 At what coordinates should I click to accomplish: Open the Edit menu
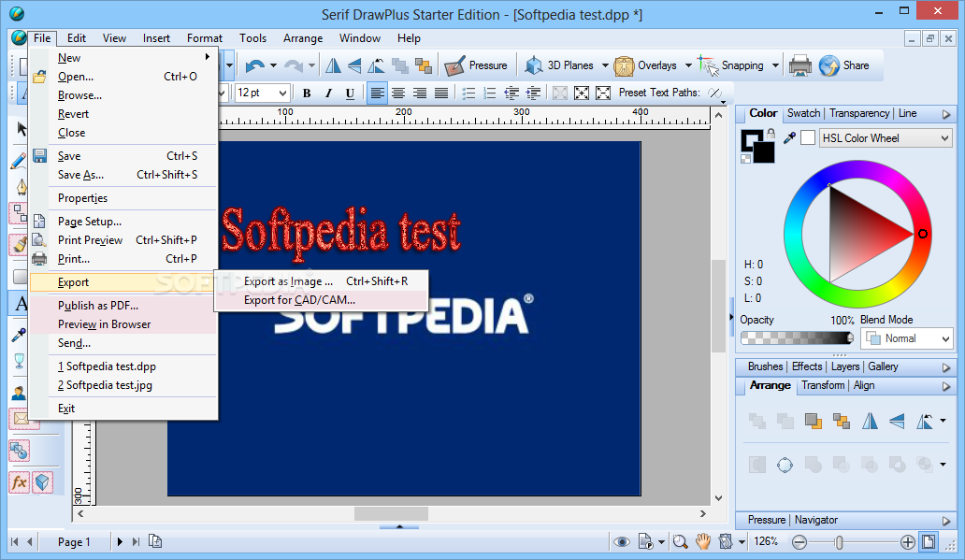tap(77, 38)
